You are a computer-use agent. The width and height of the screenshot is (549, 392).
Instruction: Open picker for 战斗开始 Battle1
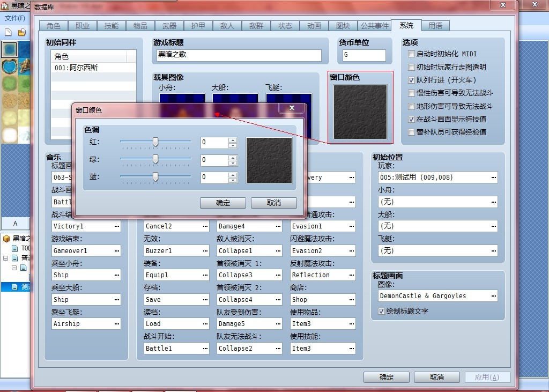point(205,348)
